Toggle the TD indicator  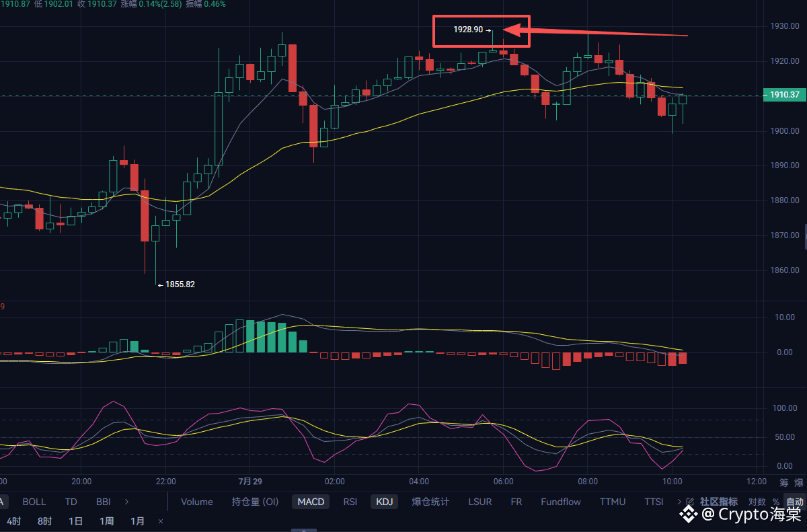pos(71,502)
